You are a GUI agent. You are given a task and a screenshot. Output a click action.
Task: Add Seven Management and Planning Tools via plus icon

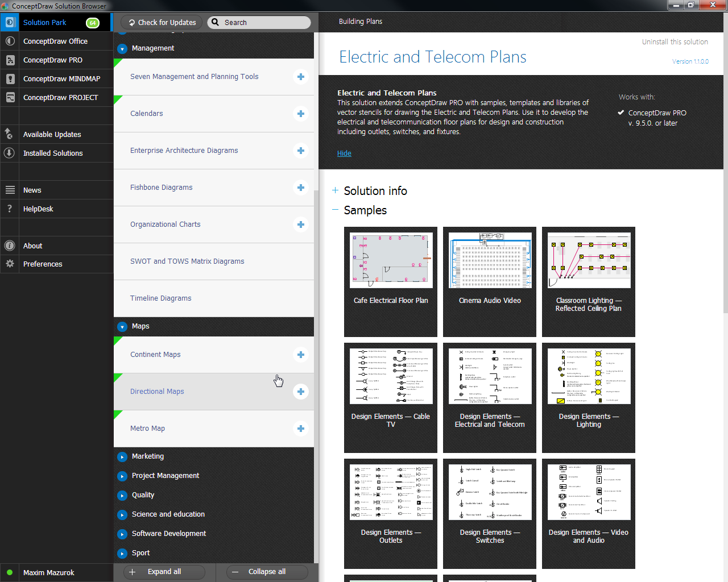pos(301,77)
